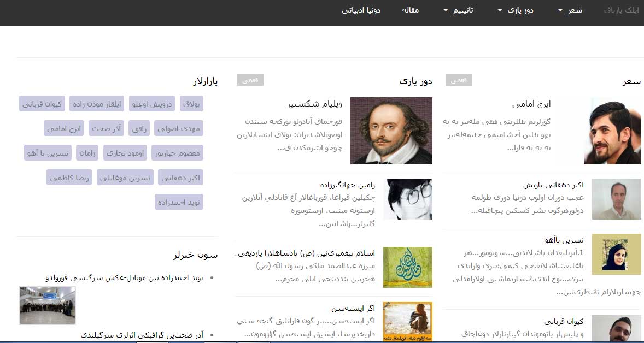Click the اکبر دهقانی-باریش author photo
644x343 pixels.
click(616, 199)
